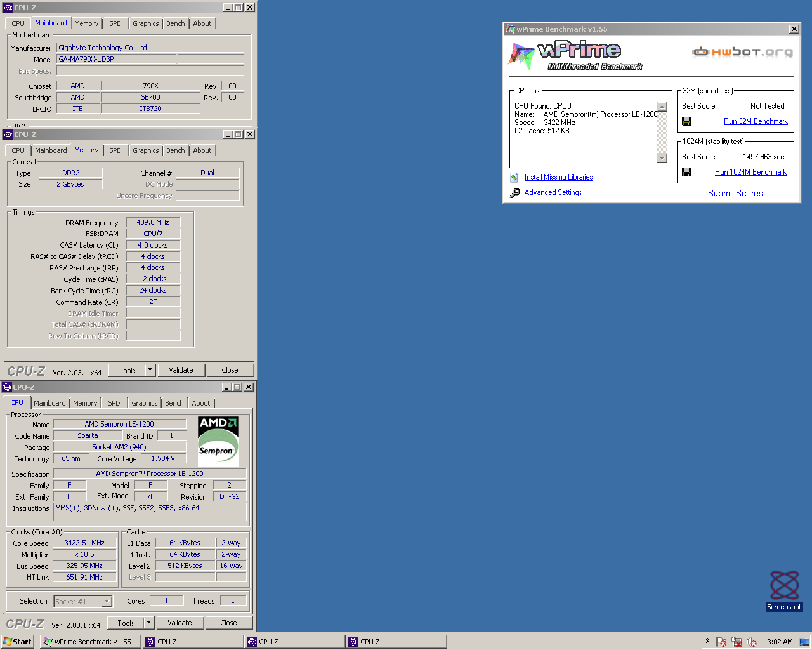This screenshot has height=650, width=812.
Task: Click the speaker tray icon with red X
Action: 751,642
